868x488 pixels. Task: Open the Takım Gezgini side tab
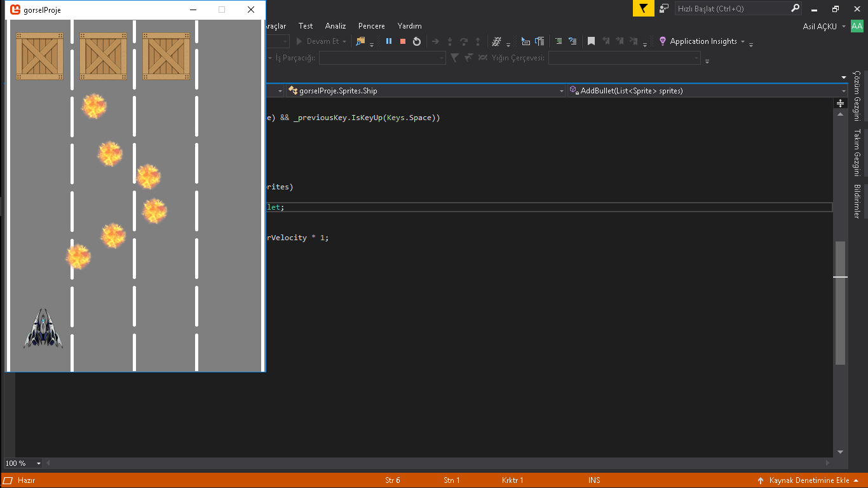click(x=857, y=152)
